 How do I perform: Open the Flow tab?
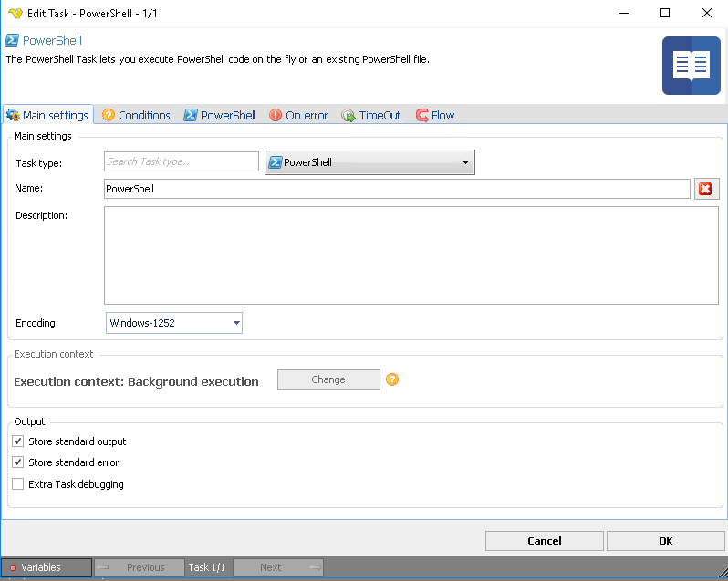click(x=435, y=116)
